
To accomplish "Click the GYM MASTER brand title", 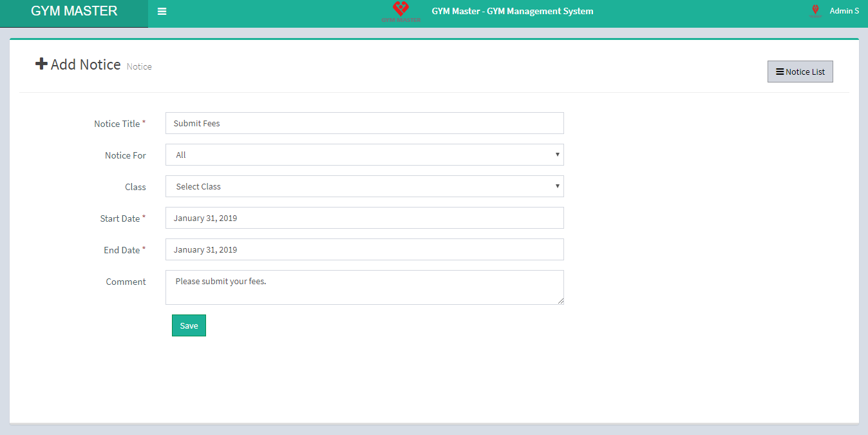I will [74, 11].
